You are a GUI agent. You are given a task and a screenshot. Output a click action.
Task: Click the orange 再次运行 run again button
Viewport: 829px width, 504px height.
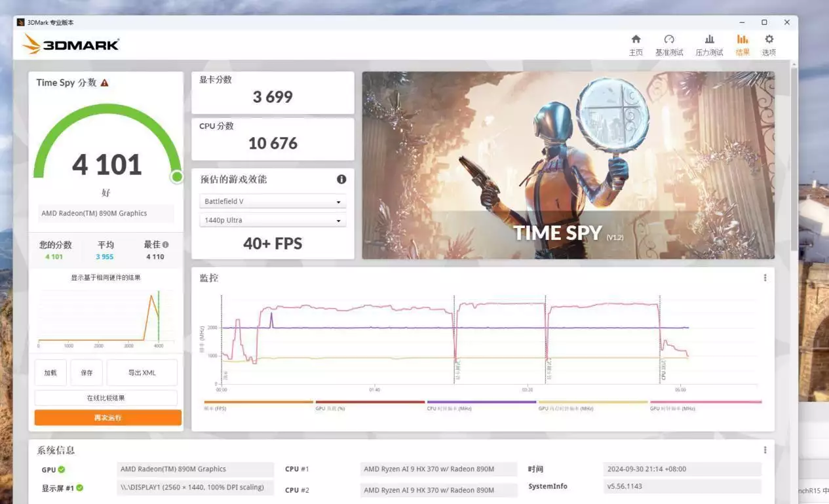[108, 417]
